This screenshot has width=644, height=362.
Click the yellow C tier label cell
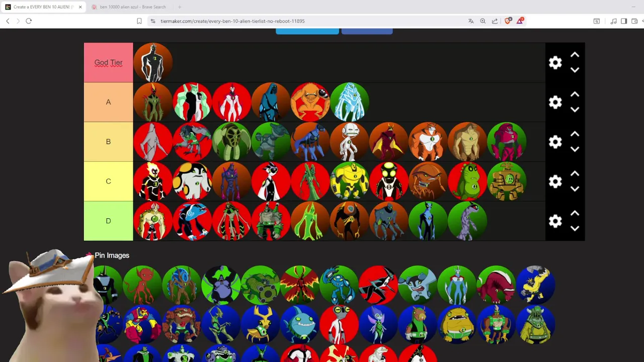click(x=108, y=182)
